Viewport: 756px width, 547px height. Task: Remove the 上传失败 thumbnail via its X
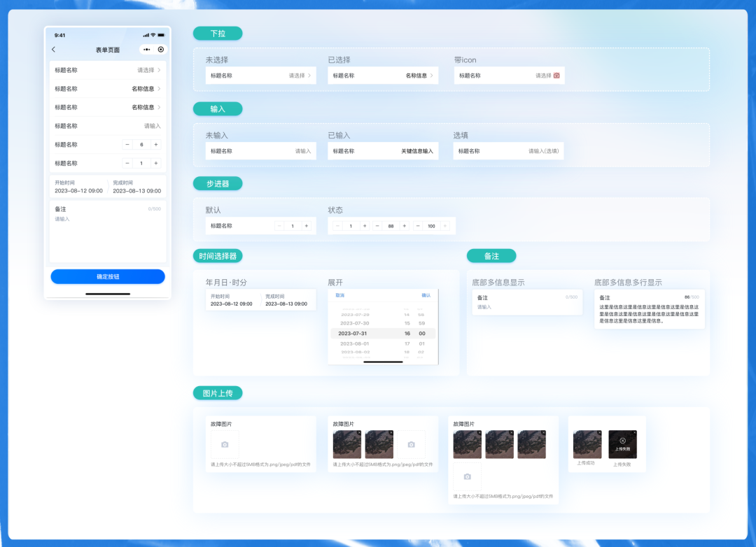(x=634, y=433)
